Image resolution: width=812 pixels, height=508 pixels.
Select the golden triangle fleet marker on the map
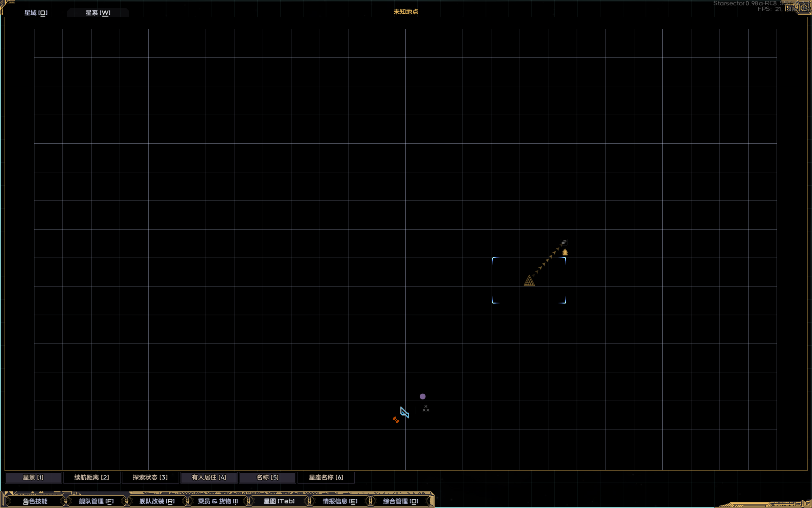[529, 281]
